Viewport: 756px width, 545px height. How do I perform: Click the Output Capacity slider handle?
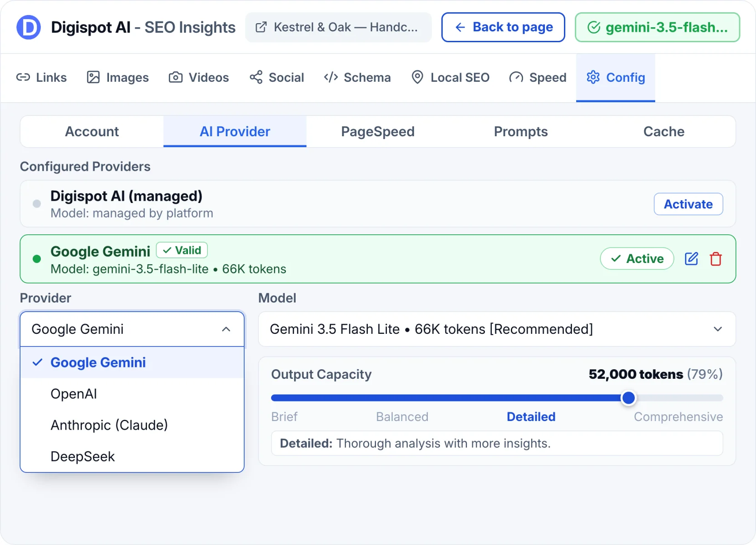click(x=628, y=398)
